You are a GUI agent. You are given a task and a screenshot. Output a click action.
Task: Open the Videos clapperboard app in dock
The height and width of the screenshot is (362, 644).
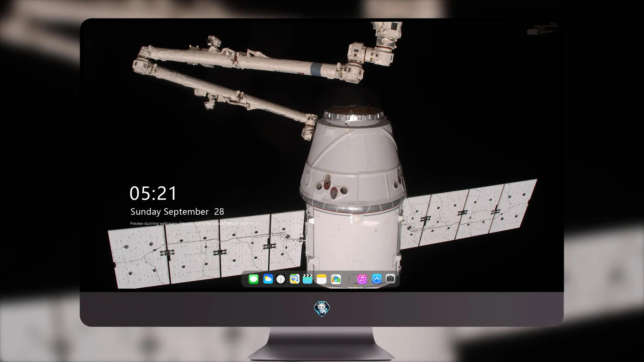pyautogui.click(x=308, y=279)
